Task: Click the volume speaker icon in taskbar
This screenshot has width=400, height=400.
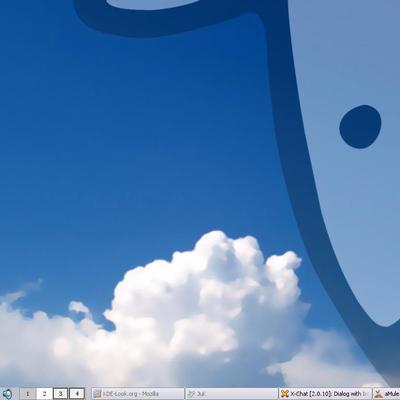Action: click(x=6, y=394)
